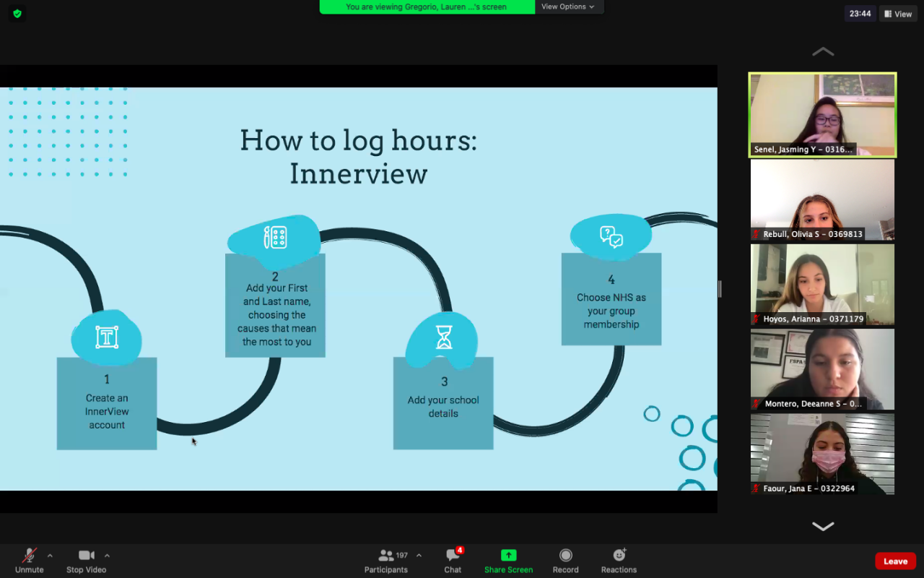Click the unread chat badge showing 4
The image size is (924, 578).
460,551
